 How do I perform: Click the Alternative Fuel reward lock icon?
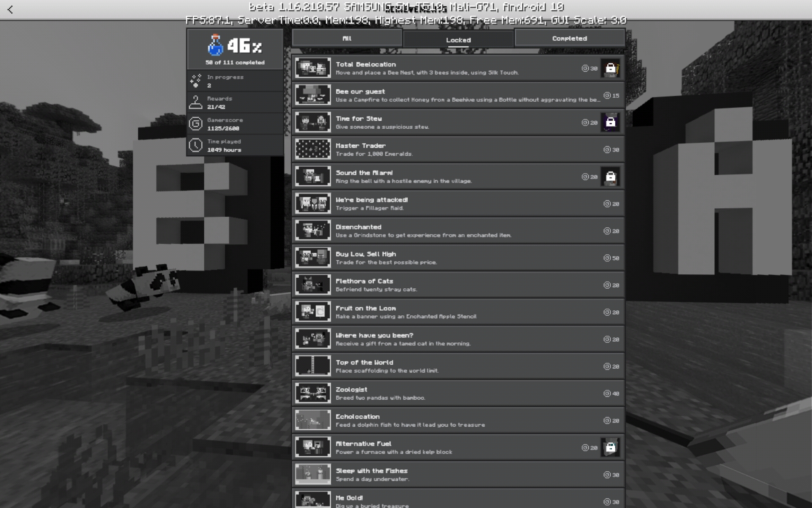[610, 447]
